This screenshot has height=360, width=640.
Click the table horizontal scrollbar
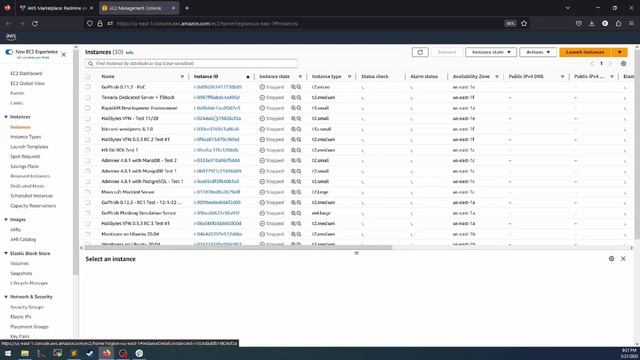click(238, 247)
